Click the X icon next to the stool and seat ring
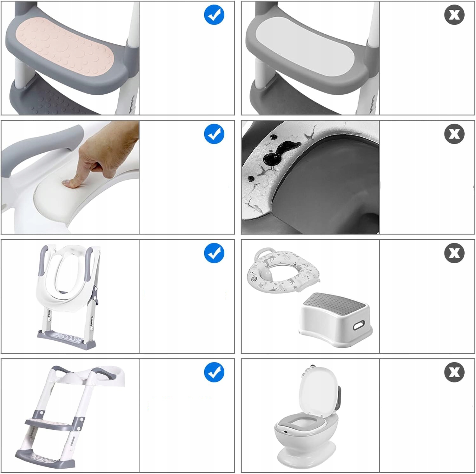Image resolution: width=476 pixels, height=474 pixels. (454, 253)
